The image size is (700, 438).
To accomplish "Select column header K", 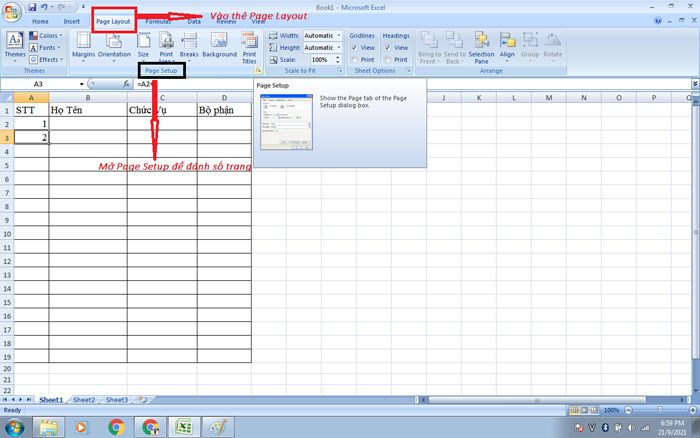I will point(479,97).
